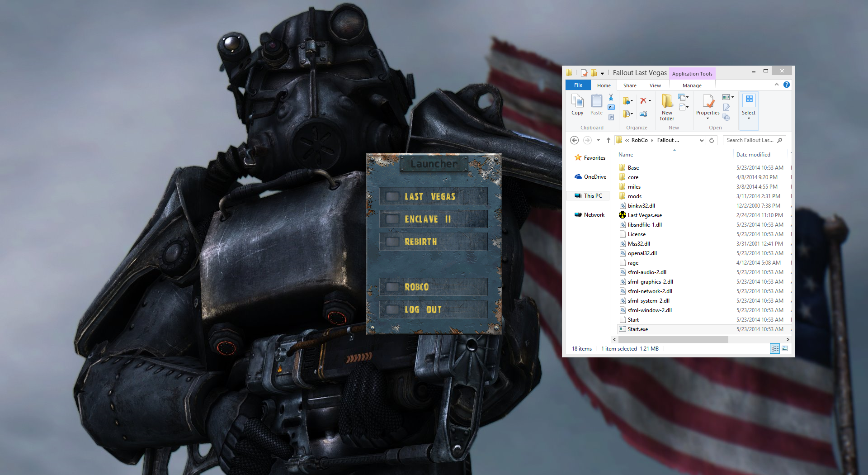
Task: Refresh the folder view
Action: [712, 140]
